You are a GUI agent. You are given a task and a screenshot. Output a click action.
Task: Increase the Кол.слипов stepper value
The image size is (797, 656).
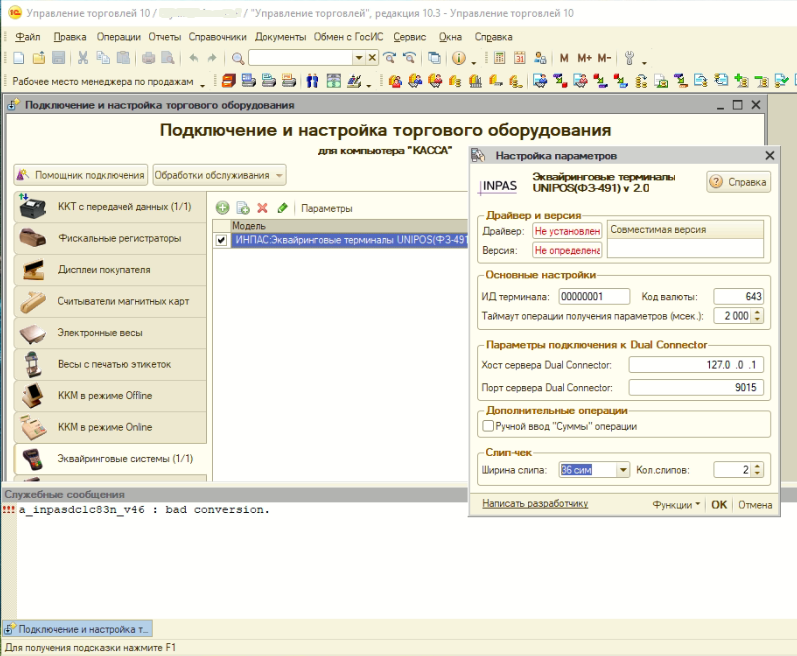point(757,466)
